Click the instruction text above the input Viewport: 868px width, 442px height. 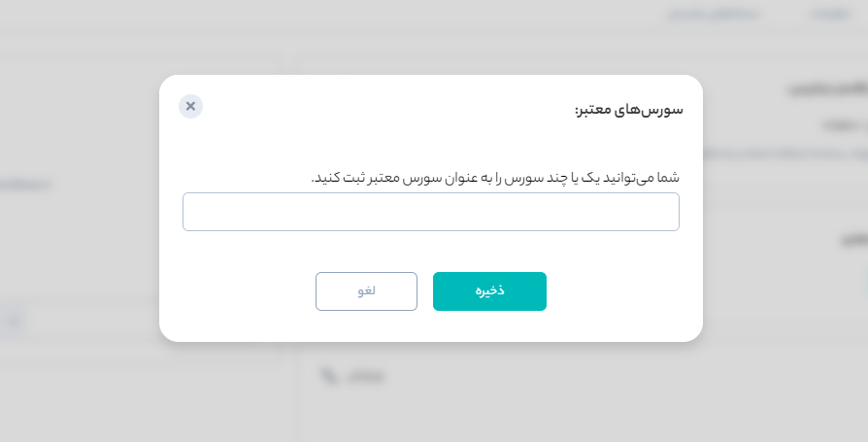(495, 178)
